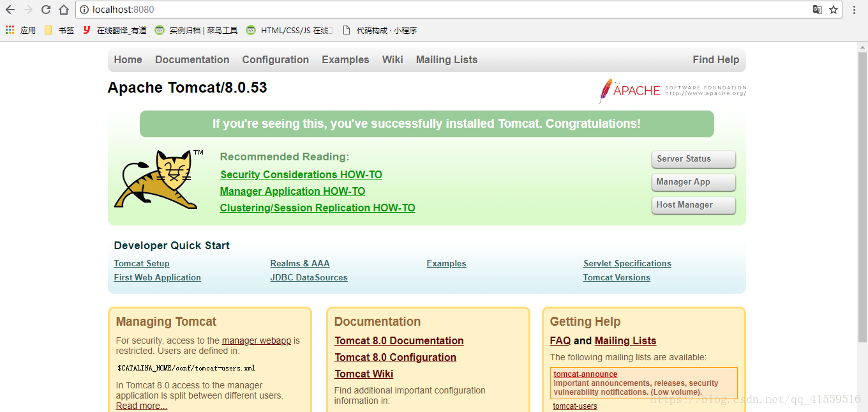This screenshot has height=412, width=868.
Task: Open the Examples link under Developer Quick Start
Action: [447, 264]
